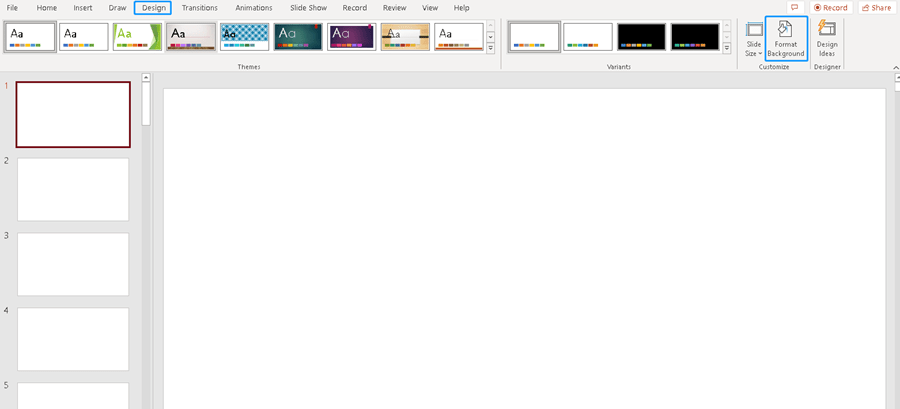The image size is (900, 409).
Task: Open the Transitions tab
Action: (200, 8)
